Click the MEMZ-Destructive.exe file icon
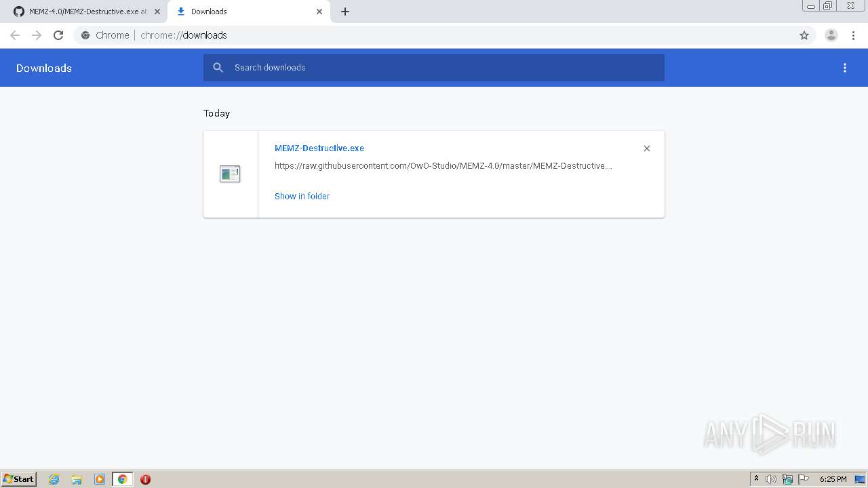Viewport: 868px width, 488px height. pos(230,174)
